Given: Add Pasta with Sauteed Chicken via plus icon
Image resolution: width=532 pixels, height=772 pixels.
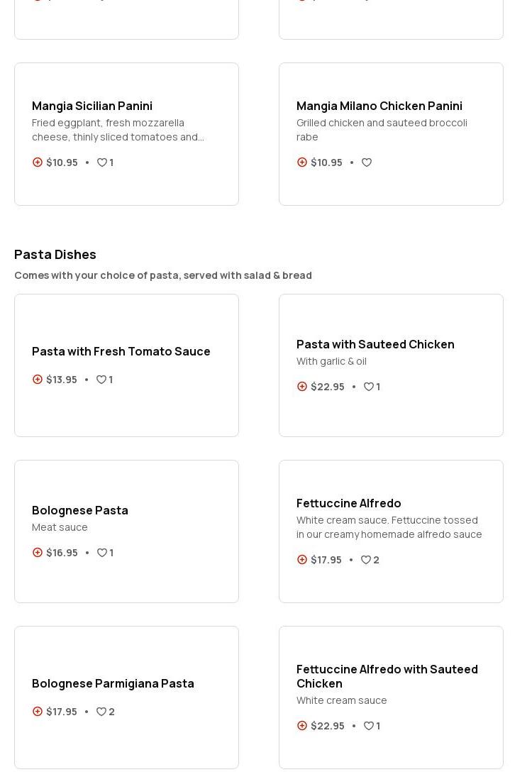Looking at the screenshot, I should tap(302, 387).
